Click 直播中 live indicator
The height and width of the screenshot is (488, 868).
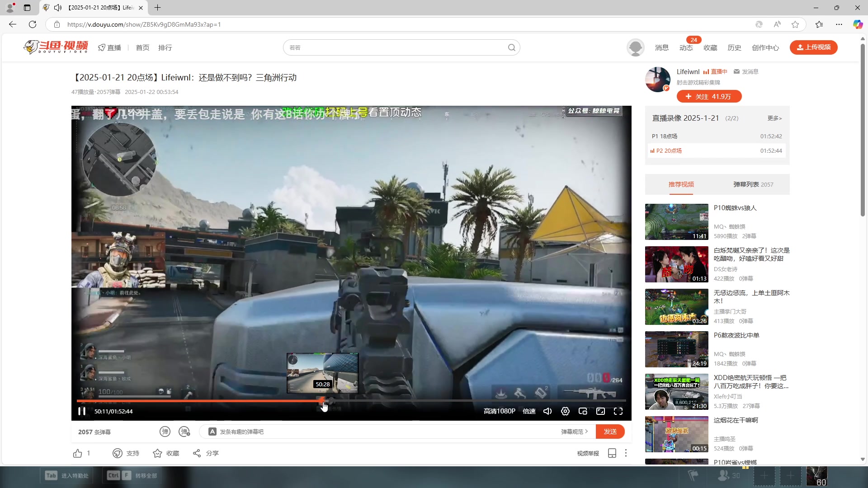click(x=715, y=71)
